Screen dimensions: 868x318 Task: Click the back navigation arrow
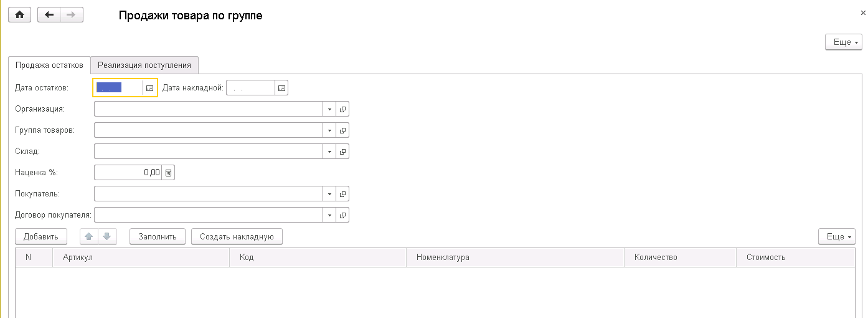(49, 15)
